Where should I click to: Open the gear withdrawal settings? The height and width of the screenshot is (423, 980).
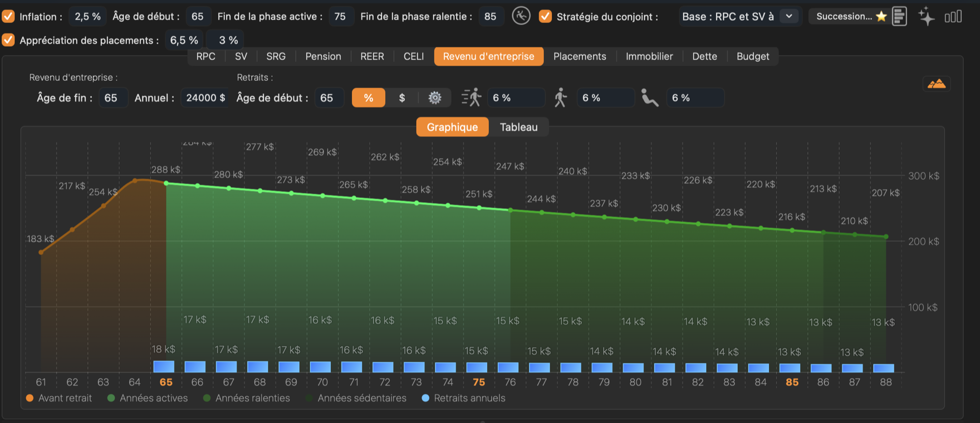click(x=435, y=98)
